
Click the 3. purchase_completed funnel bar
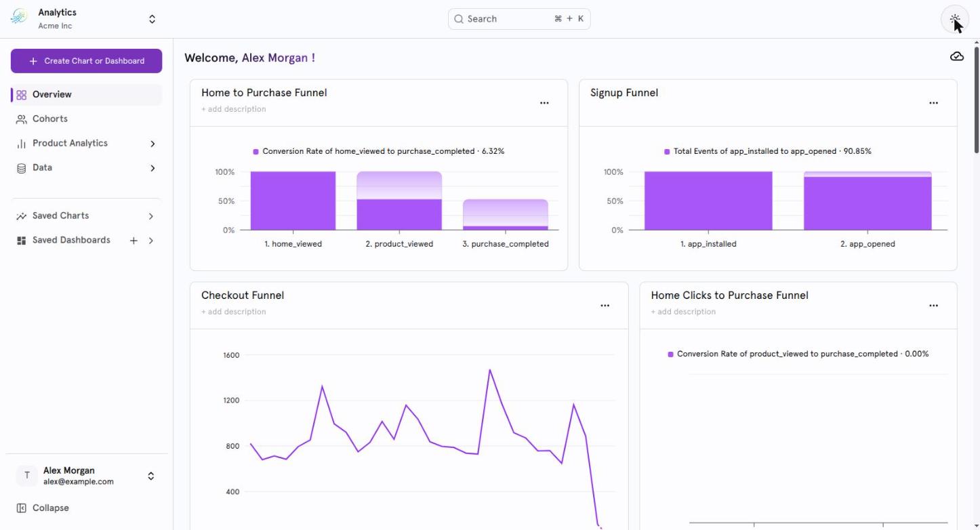click(x=506, y=214)
